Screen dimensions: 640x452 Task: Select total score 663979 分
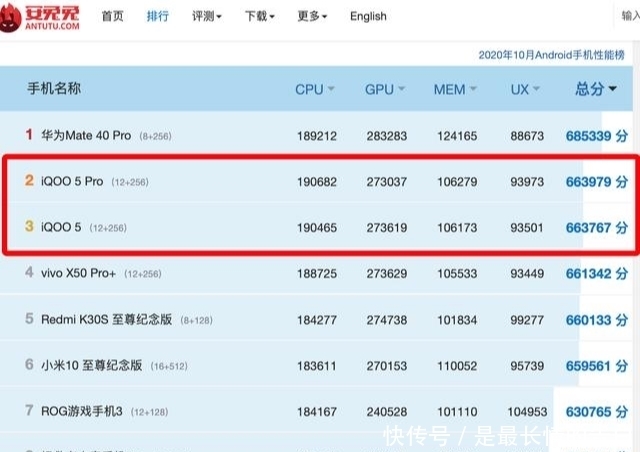[x=597, y=182]
